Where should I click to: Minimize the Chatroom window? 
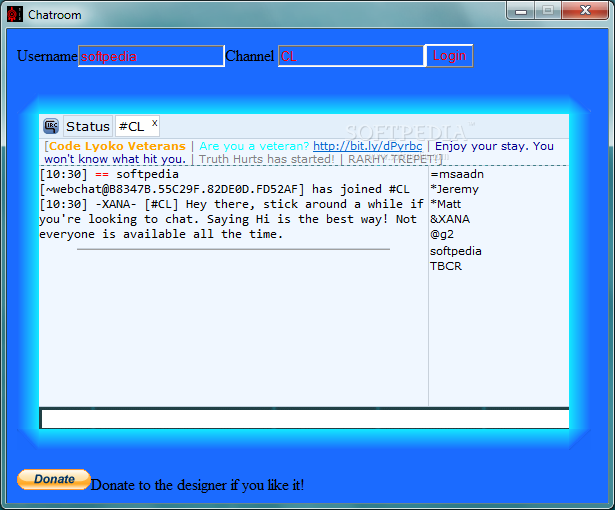tap(521, 11)
